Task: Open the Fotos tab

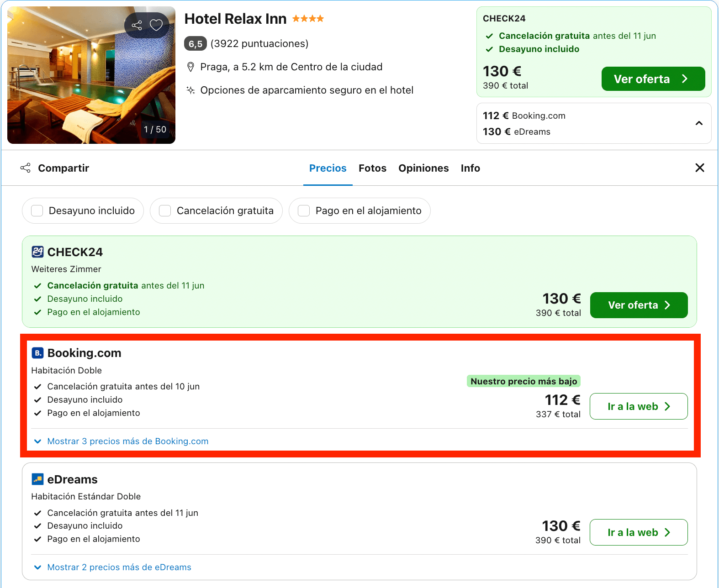Action: pos(373,168)
